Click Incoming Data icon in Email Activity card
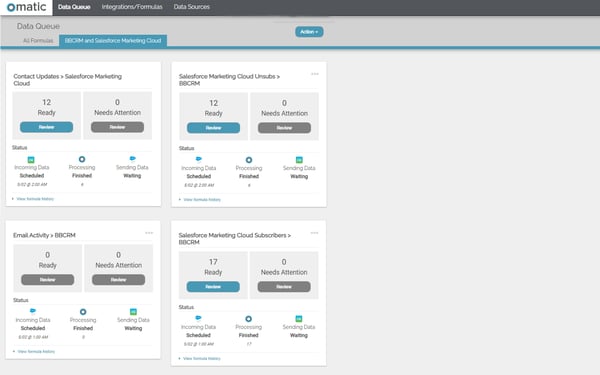The width and height of the screenshot is (600, 375). 33,311
